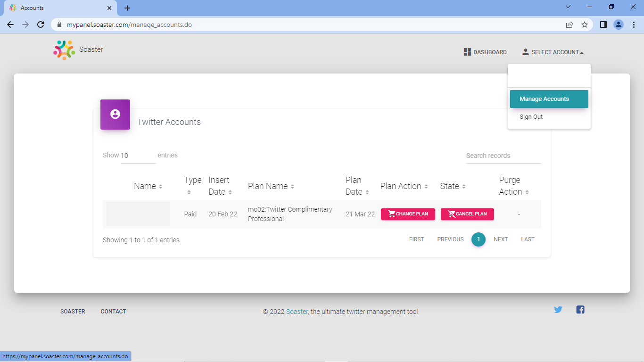644x362 pixels.
Task: Click the 21 Mar 22 plan date
Action: pos(360,214)
